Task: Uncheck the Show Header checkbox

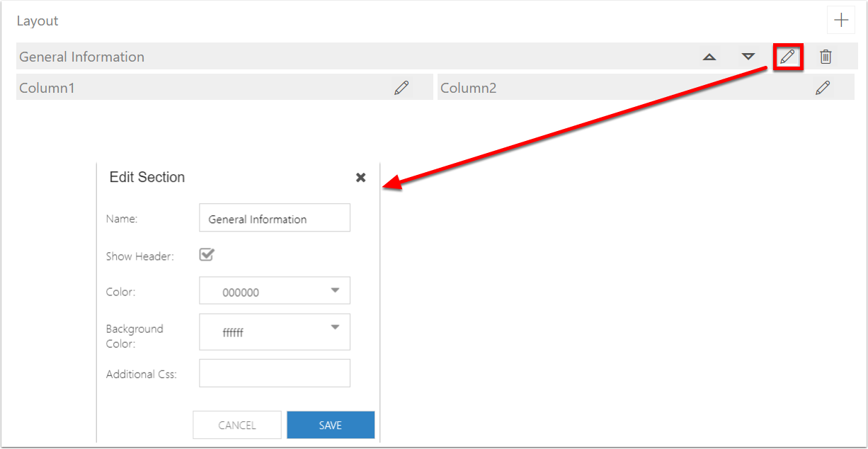Action: (206, 254)
